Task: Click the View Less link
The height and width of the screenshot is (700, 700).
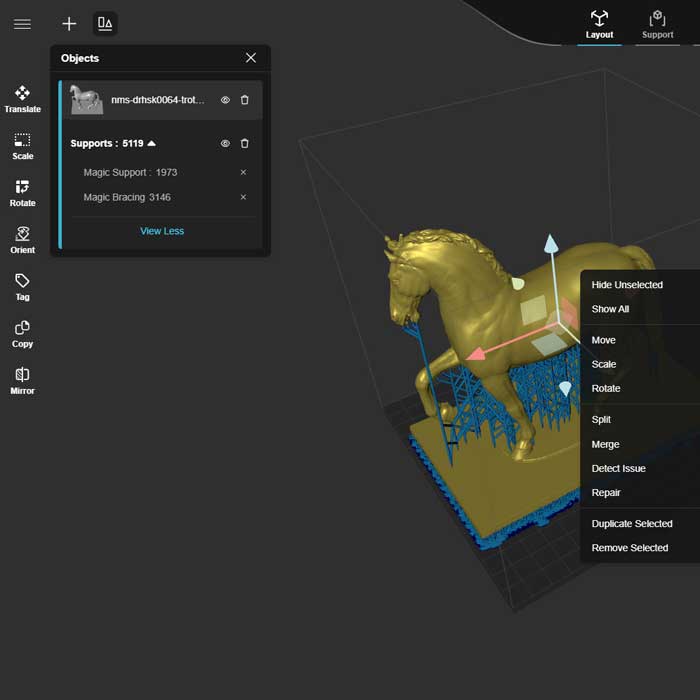Action: tap(162, 231)
